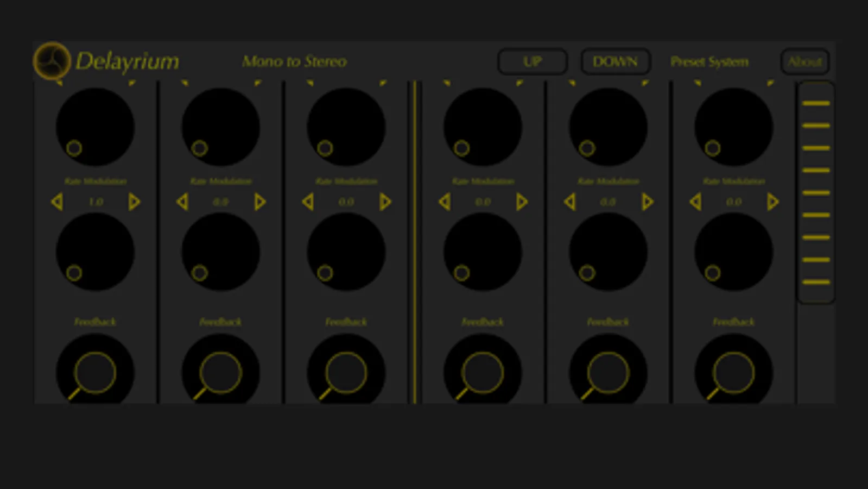
Task: Click left arrow in sixth delay column
Action: [695, 202]
